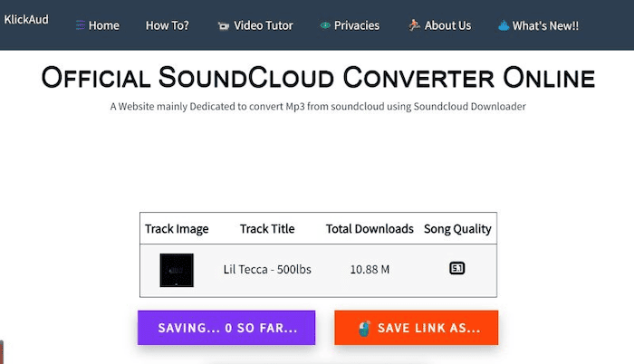Click the camera icon beside Video Tutor

[223, 26]
